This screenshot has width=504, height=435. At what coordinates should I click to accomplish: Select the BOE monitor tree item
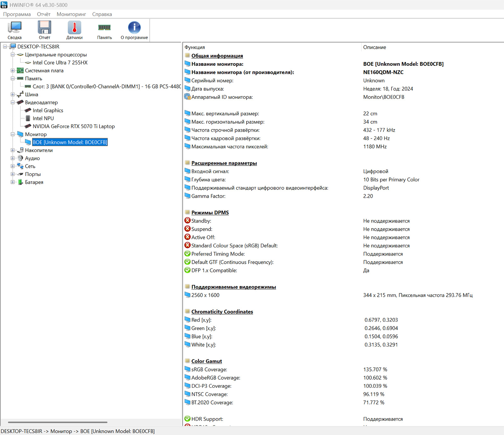[70, 142]
